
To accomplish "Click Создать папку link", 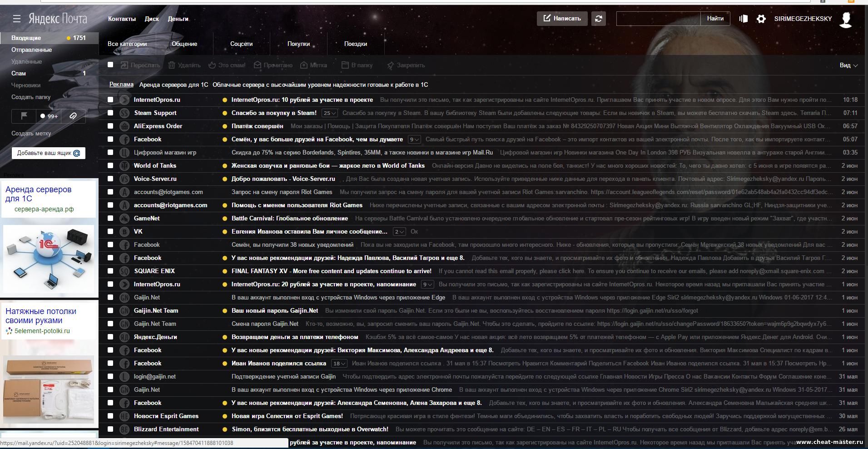I will point(31,97).
